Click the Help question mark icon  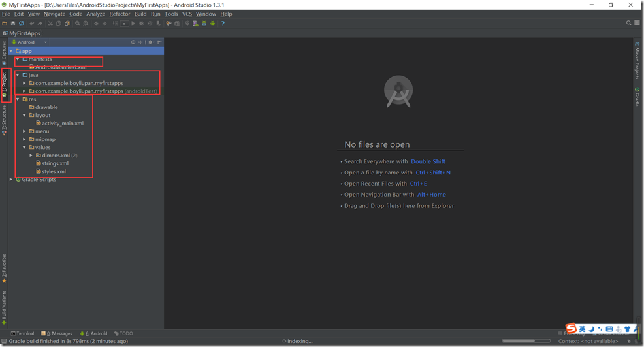tap(223, 24)
